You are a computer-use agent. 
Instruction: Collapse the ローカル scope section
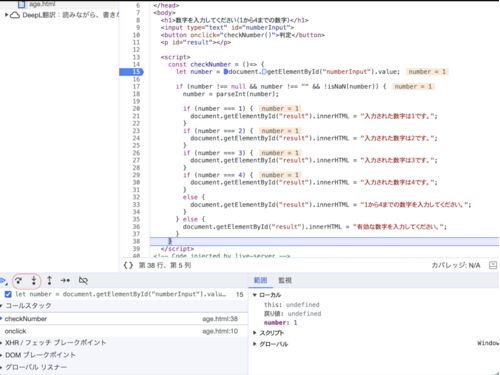tap(255, 295)
